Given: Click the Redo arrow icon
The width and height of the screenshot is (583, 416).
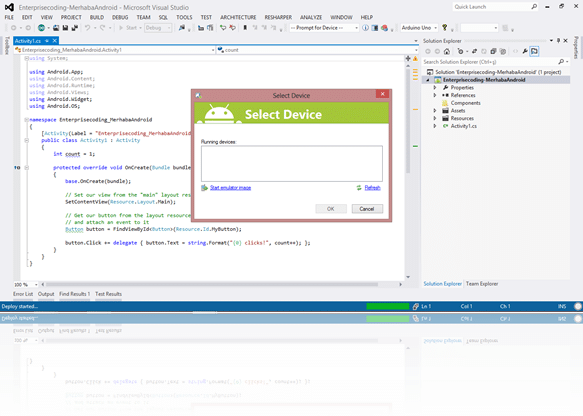Looking at the screenshot, I should point(102,28).
